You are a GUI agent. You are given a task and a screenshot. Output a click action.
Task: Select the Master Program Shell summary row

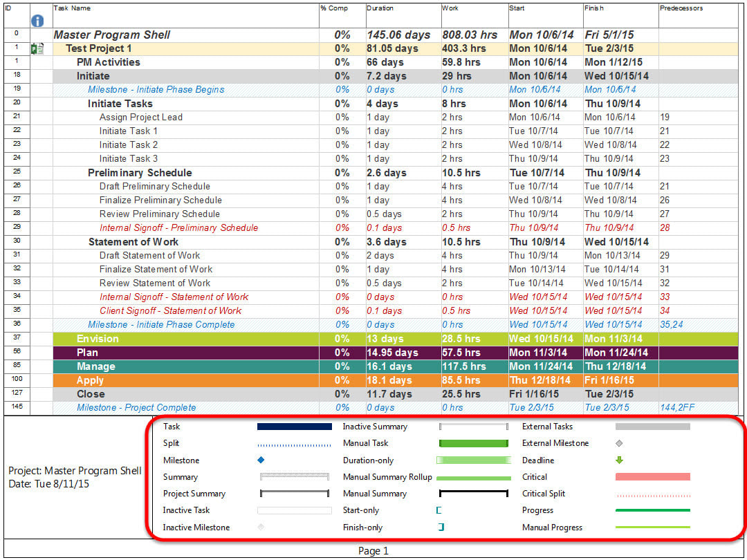(371, 35)
